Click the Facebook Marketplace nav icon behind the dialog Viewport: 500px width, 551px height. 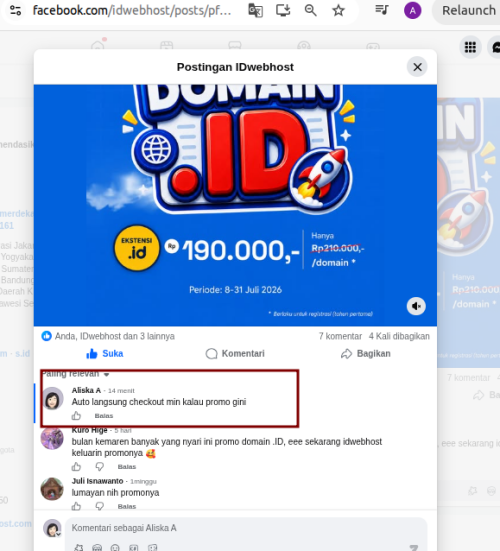(235, 46)
